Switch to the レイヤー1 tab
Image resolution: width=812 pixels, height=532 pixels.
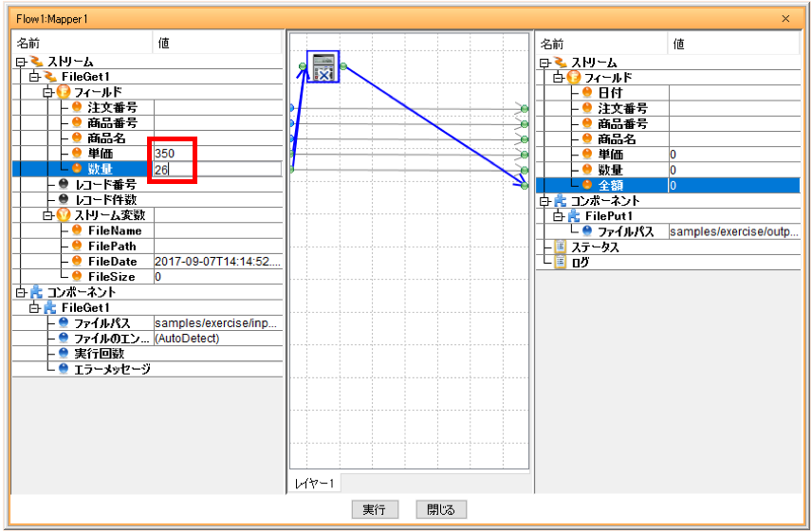point(314,484)
